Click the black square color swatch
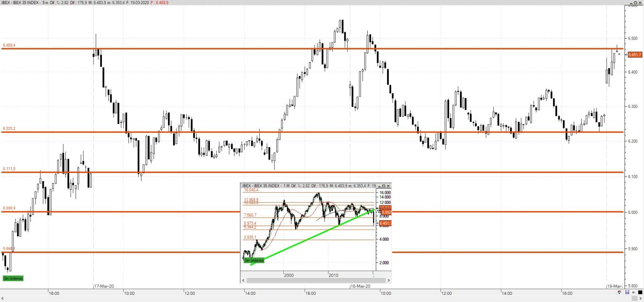This screenshot has width=644, height=302. [640, 292]
